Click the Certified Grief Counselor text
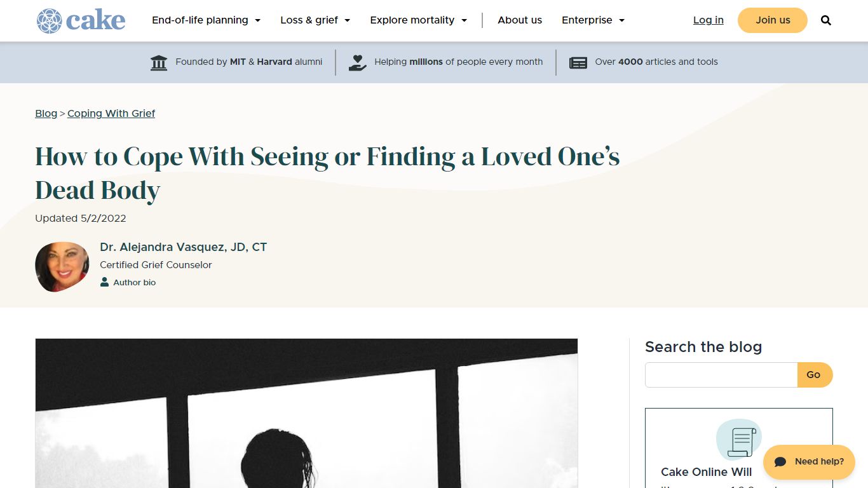Screen dimensions: 868x488 156,265
